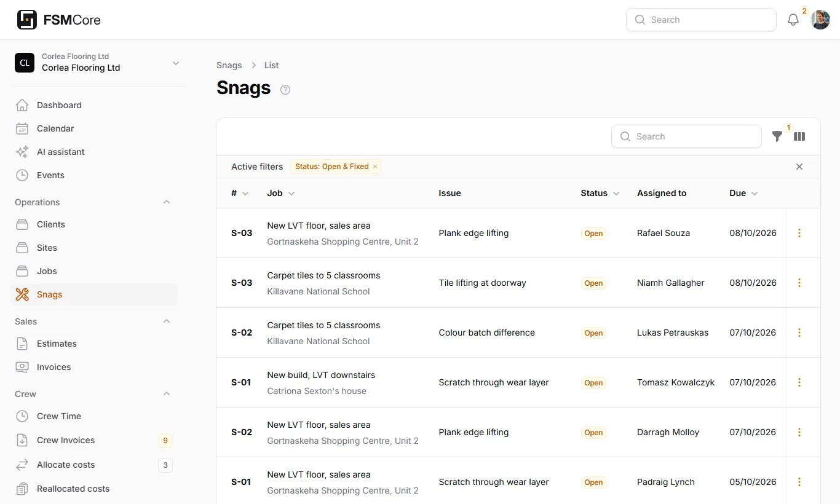
Task: Click the Snags table Search field
Action: pos(686,136)
